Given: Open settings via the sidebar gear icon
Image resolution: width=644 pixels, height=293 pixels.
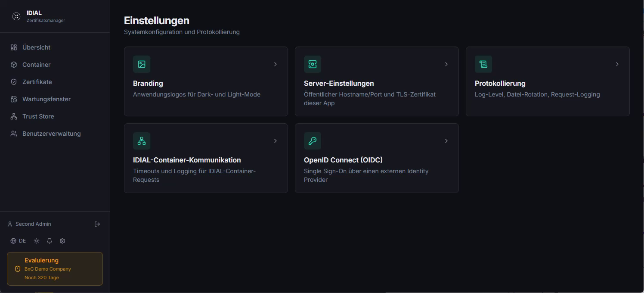Looking at the screenshot, I should pos(62,241).
